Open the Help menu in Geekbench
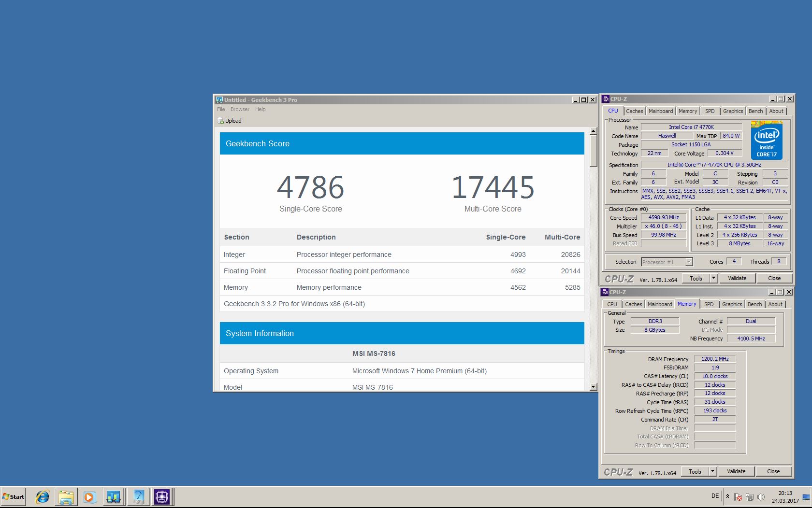The width and height of the screenshot is (812, 508). [260, 109]
